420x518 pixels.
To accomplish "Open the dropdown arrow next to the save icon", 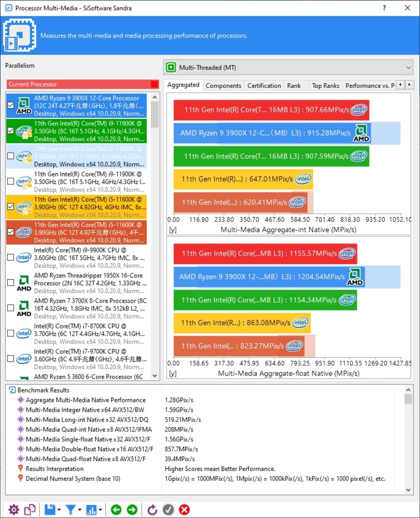I will click(59, 510).
